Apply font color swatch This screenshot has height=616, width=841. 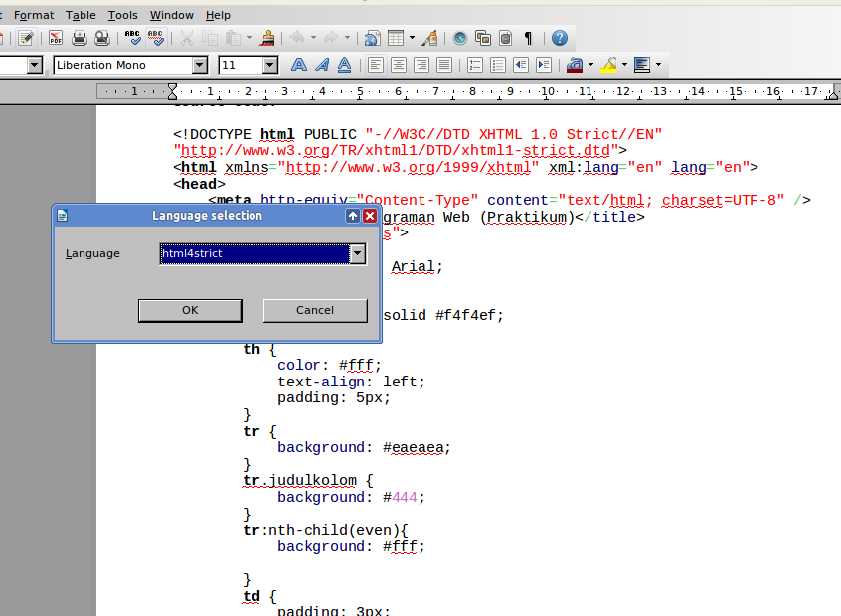click(x=575, y=65)
